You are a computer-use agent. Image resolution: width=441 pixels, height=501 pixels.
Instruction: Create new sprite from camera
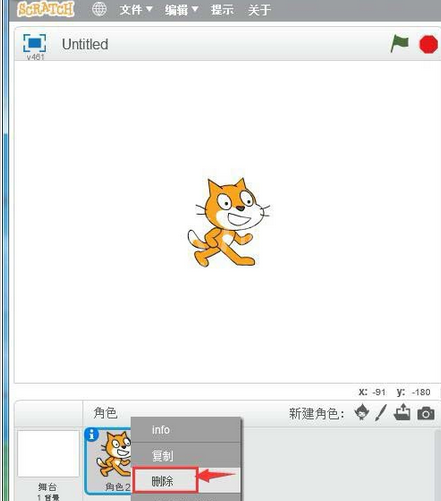(x=426, y=413)
